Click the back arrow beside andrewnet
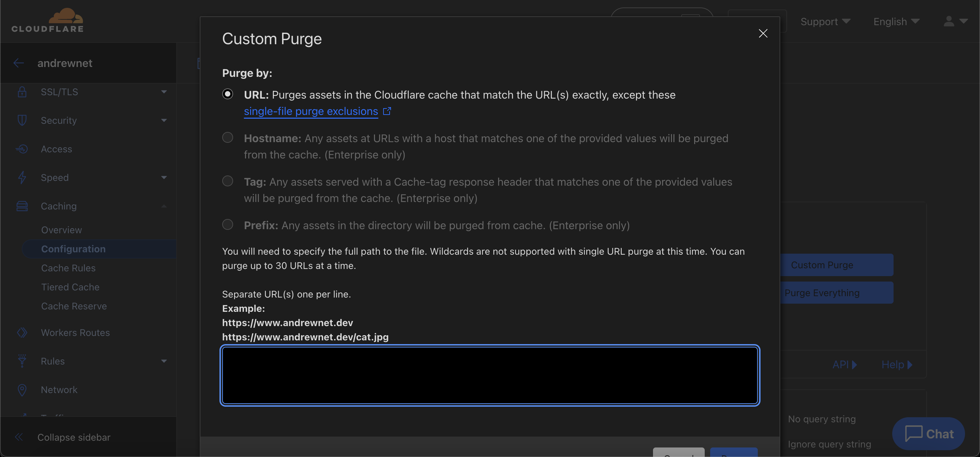The image size is (980, 457). pos(19,63)
